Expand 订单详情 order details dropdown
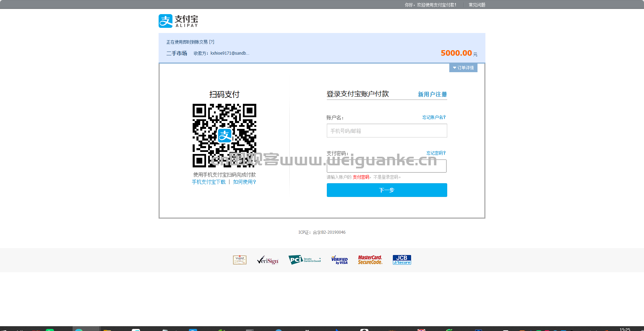Image resolution: width=644 pixels, height=331 pixels. pos(463,68)
